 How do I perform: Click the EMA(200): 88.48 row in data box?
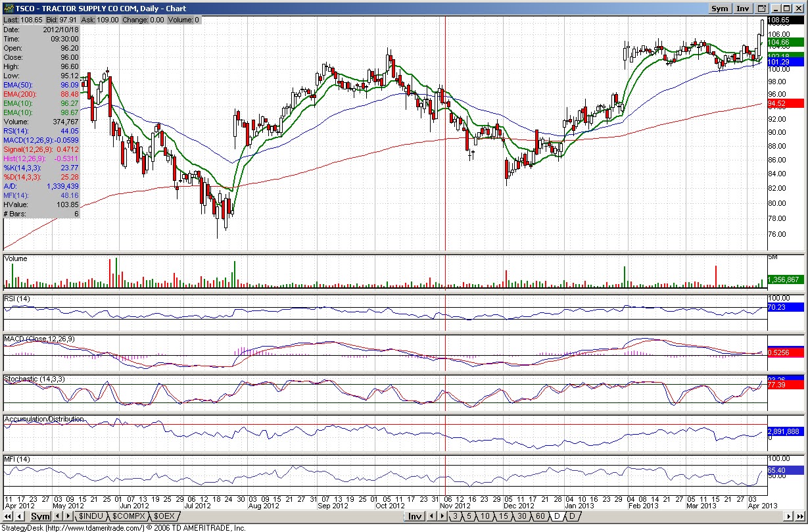pyautogui.click(x=41, y=94)
